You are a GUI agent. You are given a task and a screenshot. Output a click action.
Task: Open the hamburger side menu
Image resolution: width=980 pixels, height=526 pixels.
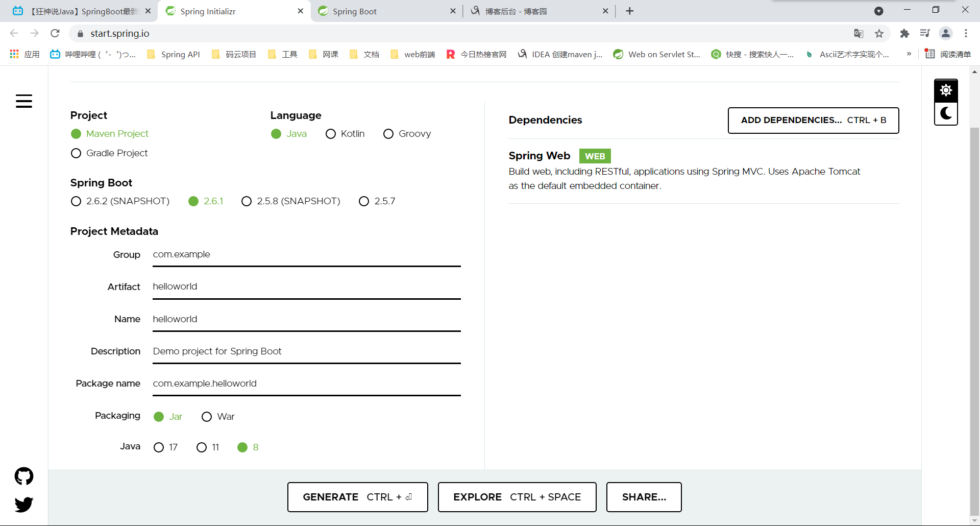[24, 101]
